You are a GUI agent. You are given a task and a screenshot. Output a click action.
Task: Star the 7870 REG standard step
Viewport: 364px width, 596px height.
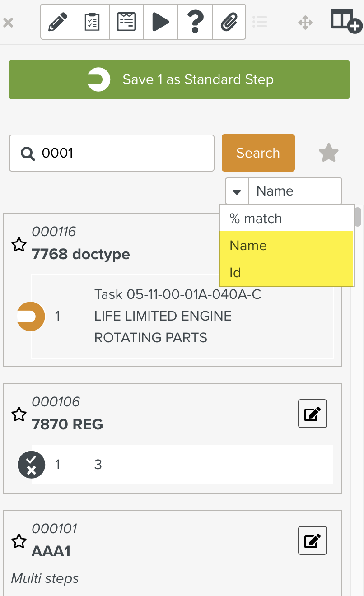pyautogui.click(x=19, y=414)
